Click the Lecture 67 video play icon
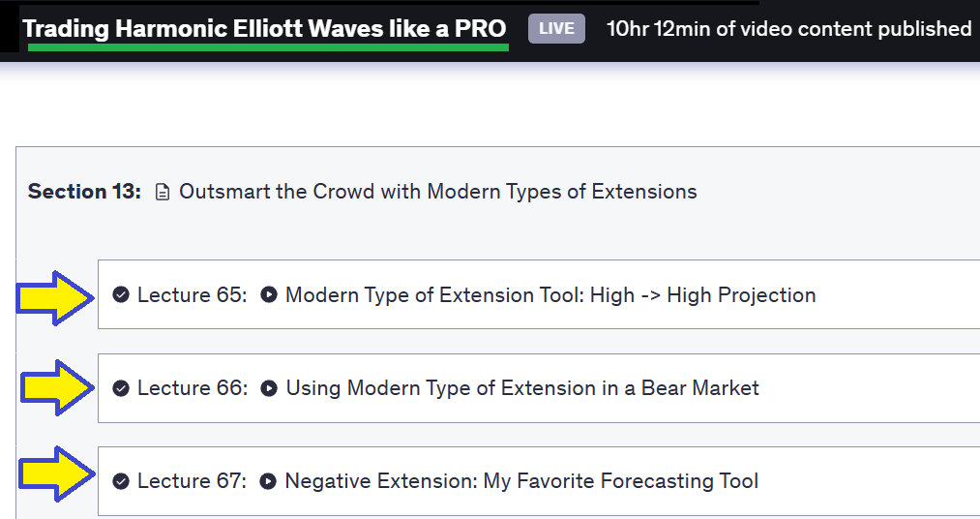 point(268,481)
